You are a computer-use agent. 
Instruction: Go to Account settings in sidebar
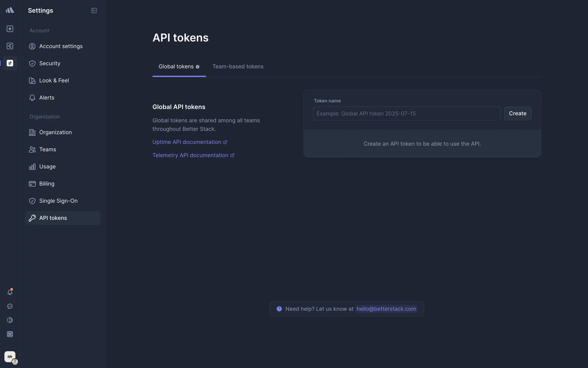point(61,46)
